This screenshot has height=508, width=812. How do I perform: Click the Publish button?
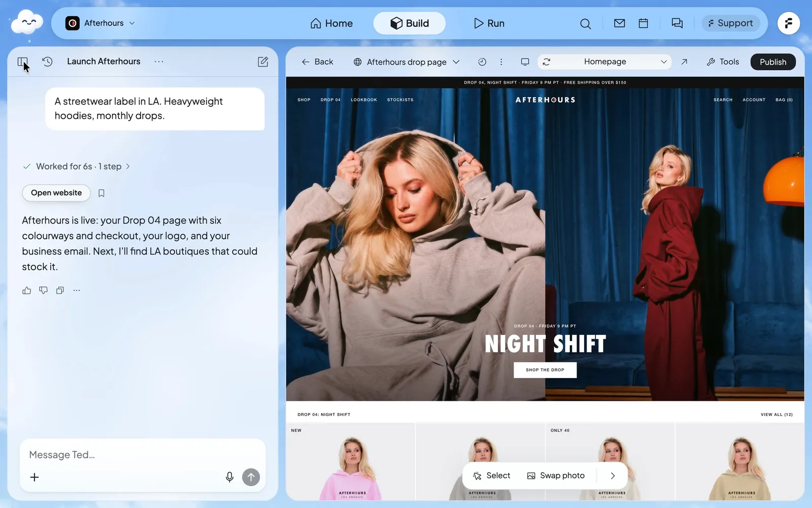773,62
